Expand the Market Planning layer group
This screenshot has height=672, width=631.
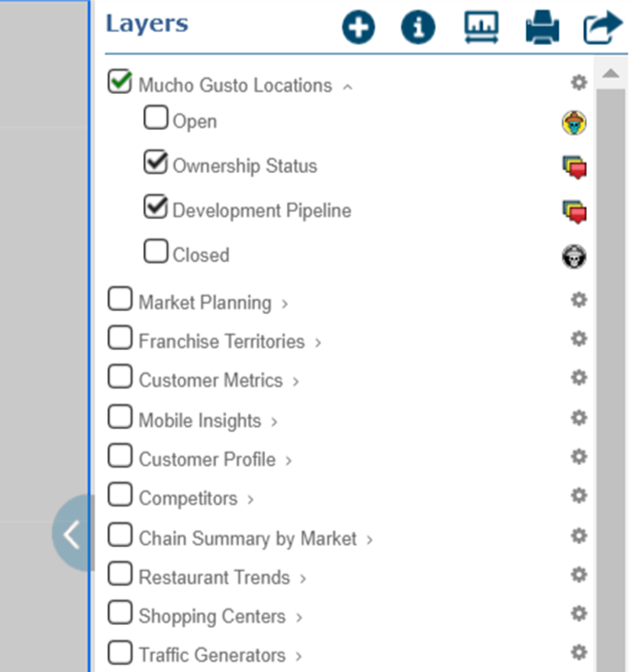(x=285, y=303)
